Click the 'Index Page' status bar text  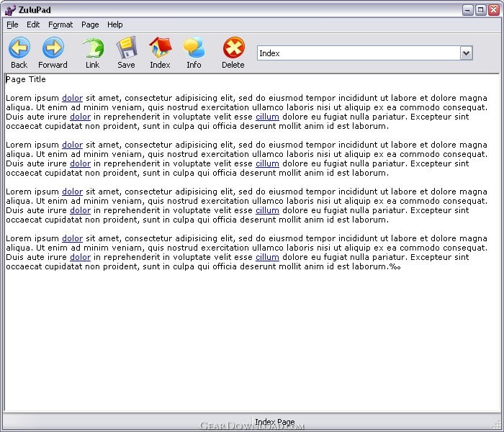coord(275,421)
